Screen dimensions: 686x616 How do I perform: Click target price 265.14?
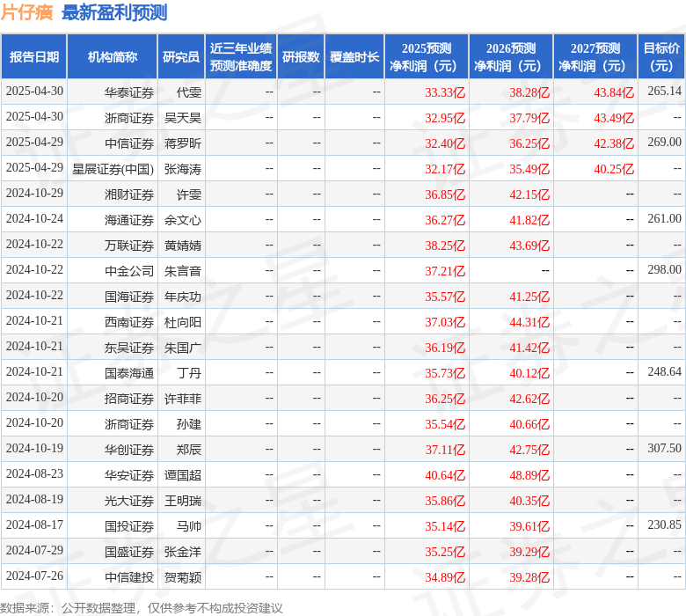[x=665, y=91]
